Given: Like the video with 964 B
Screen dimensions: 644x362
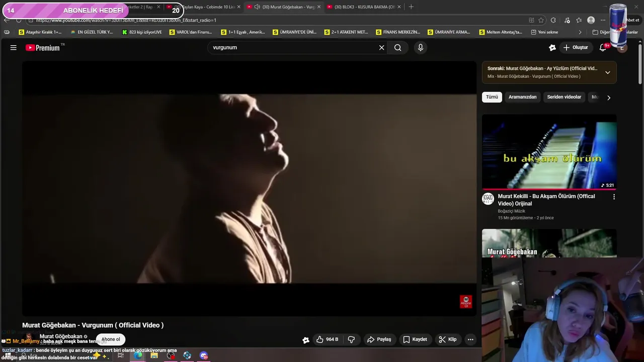Looking at the screenshot, I should [x=327, y=339].
